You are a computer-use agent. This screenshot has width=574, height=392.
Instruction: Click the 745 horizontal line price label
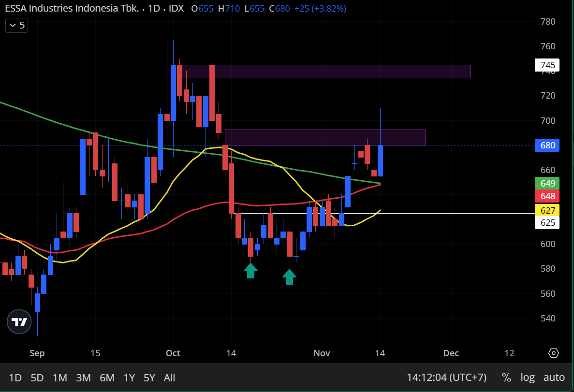coord(547,65)
